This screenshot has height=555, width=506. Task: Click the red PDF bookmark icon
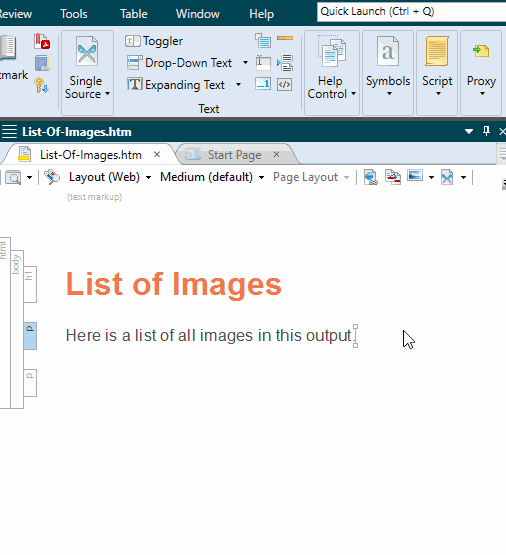pyautogui.click(x=42, y=41)
